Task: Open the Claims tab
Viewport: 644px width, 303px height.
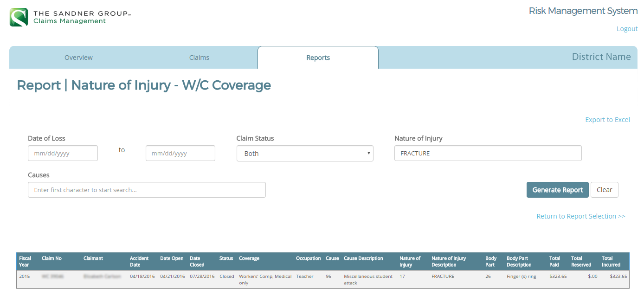Action: click(199, 58)
